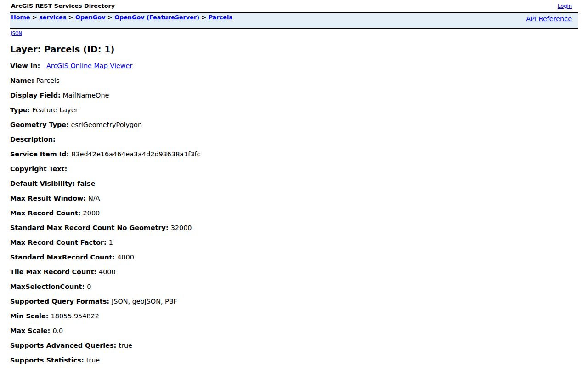Click the 'Supports Statistics:' label
The image size is (588, 368).
click(47, 360)
